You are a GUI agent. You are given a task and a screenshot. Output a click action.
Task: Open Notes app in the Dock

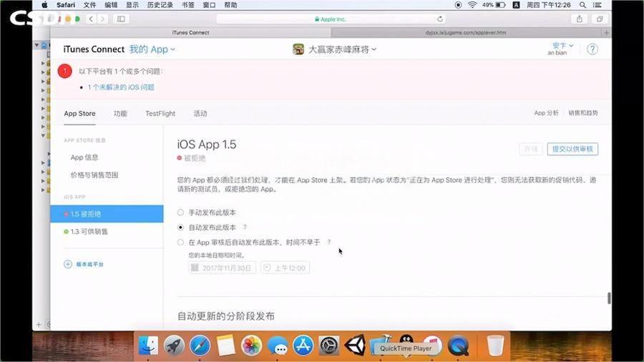[225, 345]
